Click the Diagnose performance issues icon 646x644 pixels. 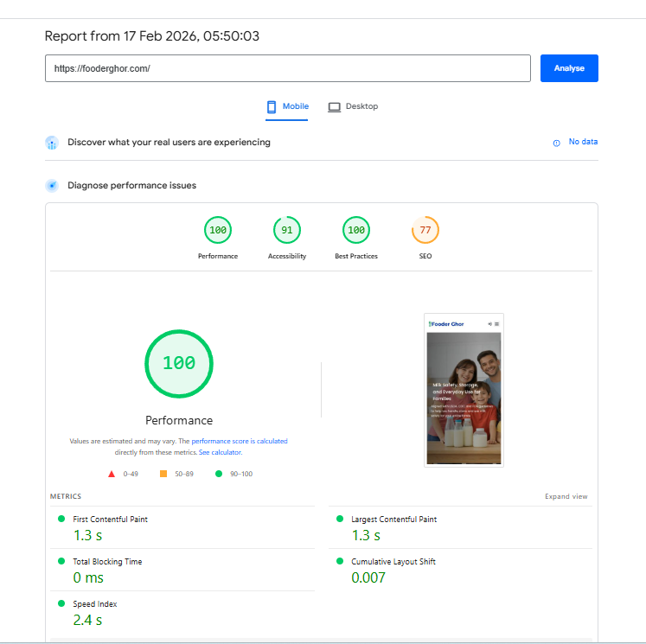point(52,186)
